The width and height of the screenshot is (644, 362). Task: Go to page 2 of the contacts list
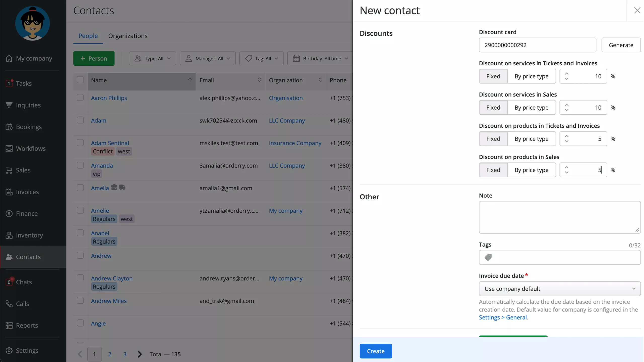[x=109, y=354]
